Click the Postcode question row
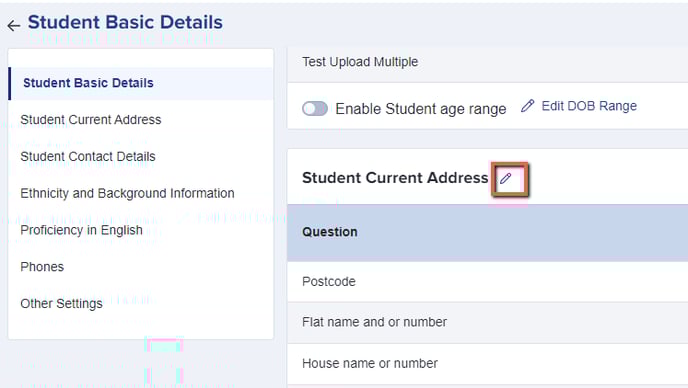Image resolution: width=688 pixels, height=388 pixels. point(487,281)
